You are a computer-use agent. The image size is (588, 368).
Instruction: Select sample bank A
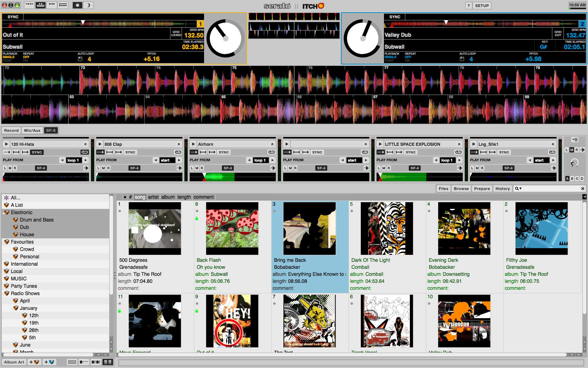coord(567,178)
